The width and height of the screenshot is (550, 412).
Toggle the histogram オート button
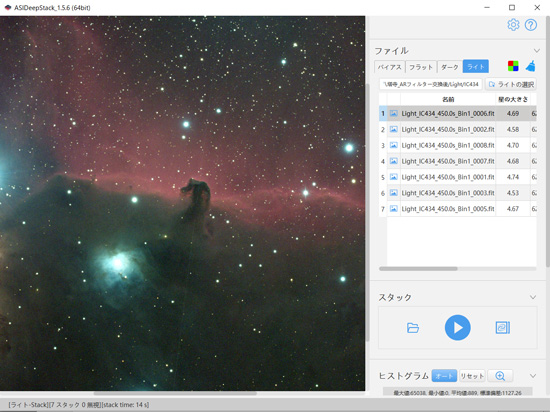444,376
